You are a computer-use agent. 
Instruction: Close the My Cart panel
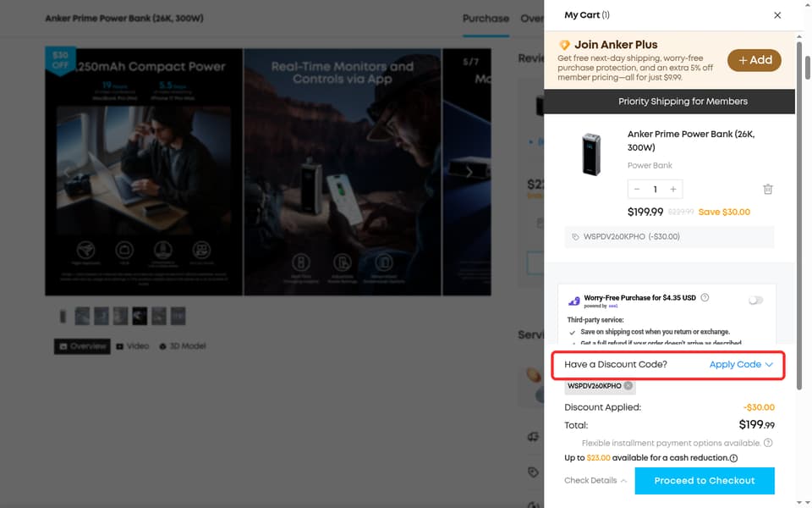tap(776, 15)
